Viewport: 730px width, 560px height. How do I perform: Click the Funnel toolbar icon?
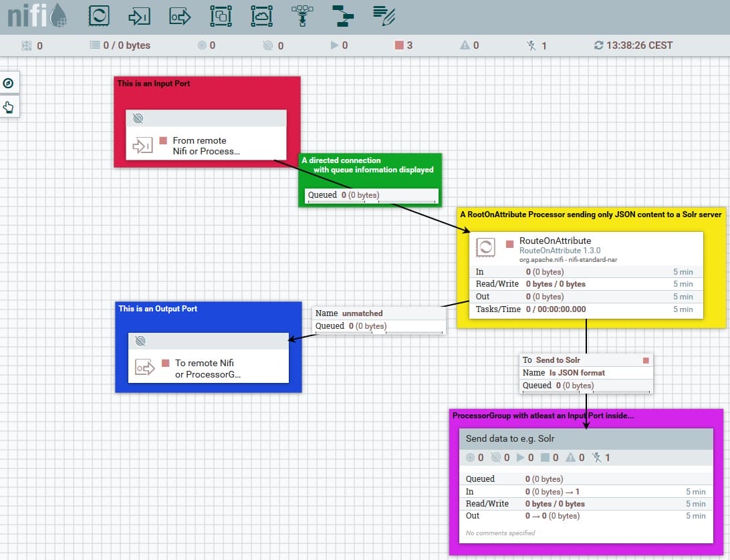(303, 16)
